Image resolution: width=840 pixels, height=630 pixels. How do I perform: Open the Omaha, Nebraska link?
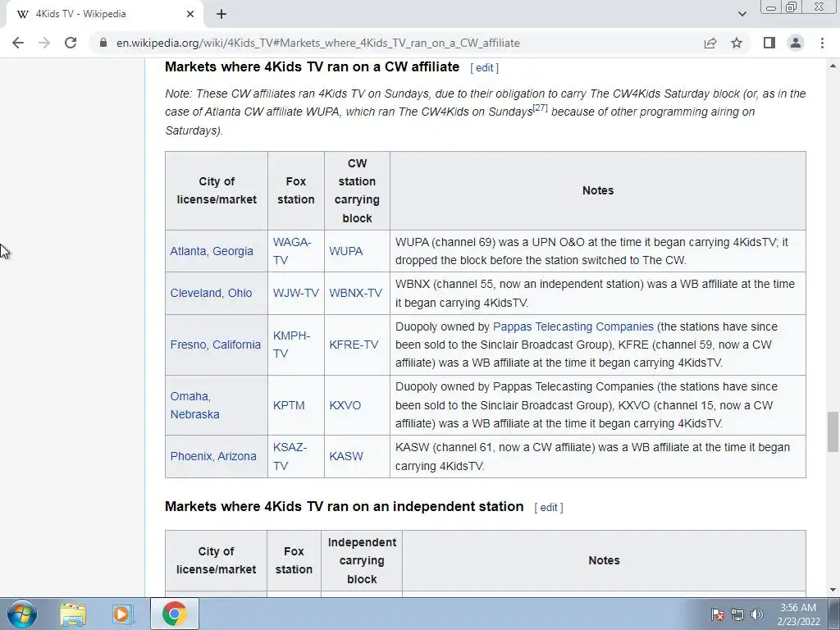[195, 405]
